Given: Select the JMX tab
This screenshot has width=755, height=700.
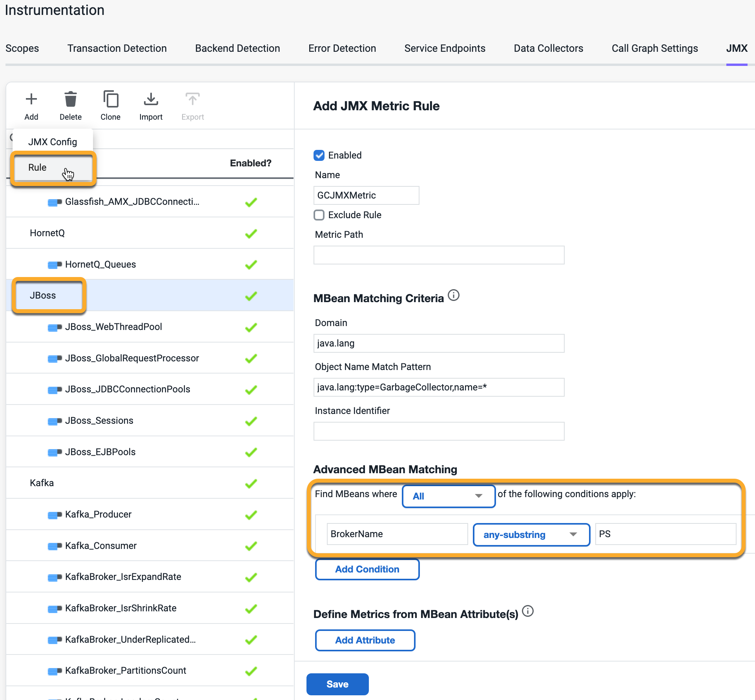Looking at the screenshot, I should click(x=737, y=48).
